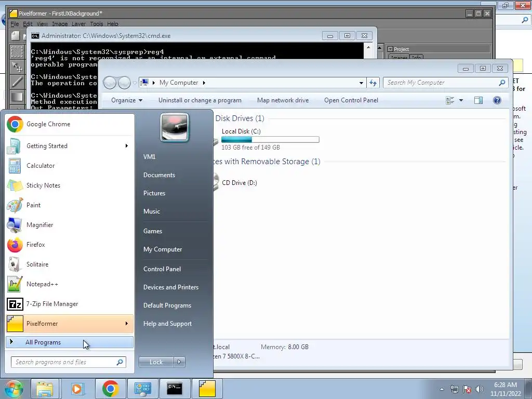Viewport: 532px width, 399px height.
Task: Open the change view dropdown arrow
Action: (x=461, y=100)
